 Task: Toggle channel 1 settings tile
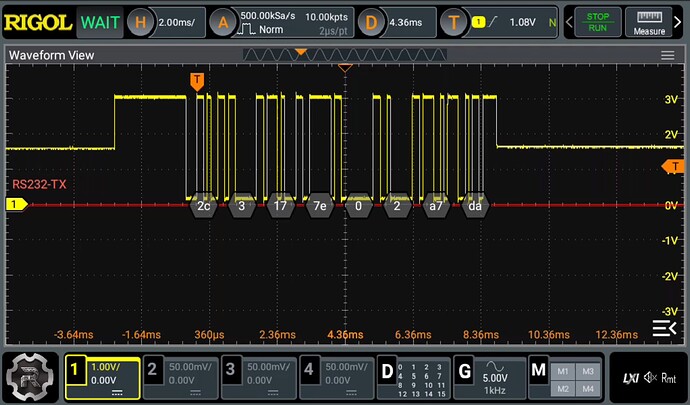[x=103, y=378]
